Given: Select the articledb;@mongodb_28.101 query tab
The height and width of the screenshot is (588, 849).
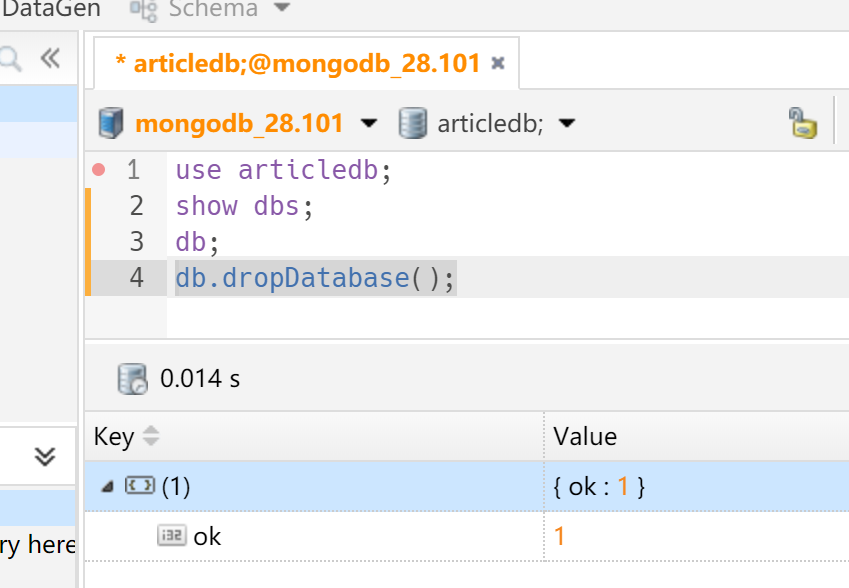Looking at the screenshot, I should (297, 63).
